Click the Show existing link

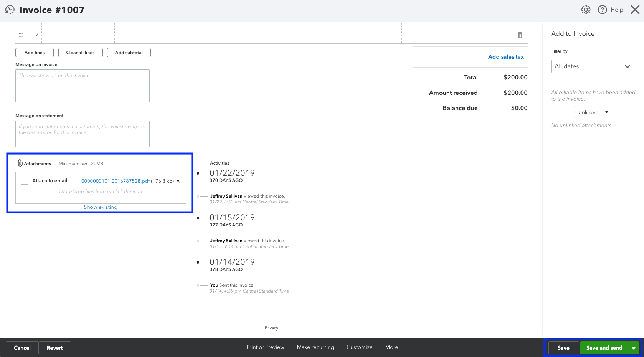[101, 207]
